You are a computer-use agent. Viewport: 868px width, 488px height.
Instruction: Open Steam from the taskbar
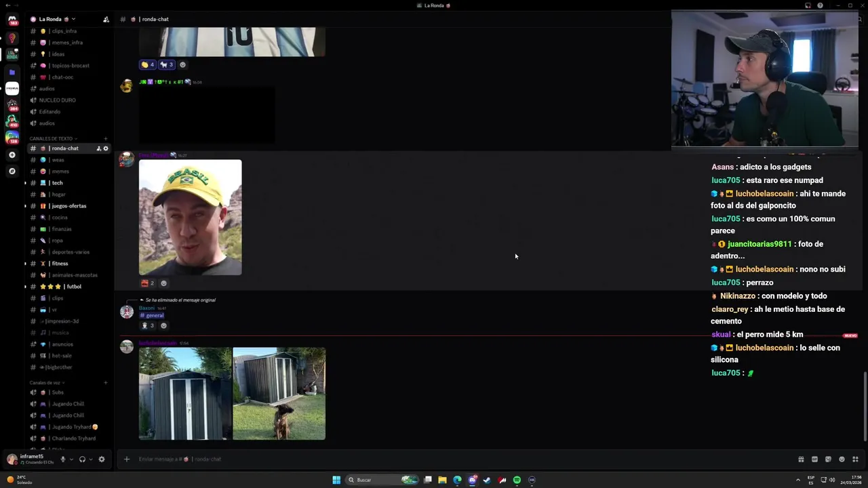[487, 480]
